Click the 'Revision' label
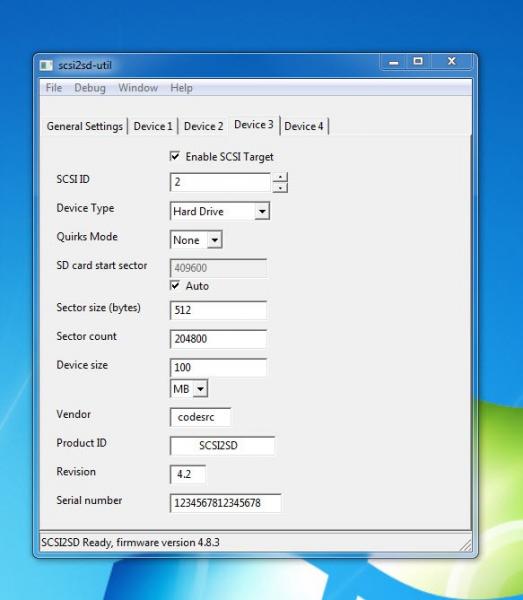The height and width of the screenshot is (600, 523). tap(76, 471)
